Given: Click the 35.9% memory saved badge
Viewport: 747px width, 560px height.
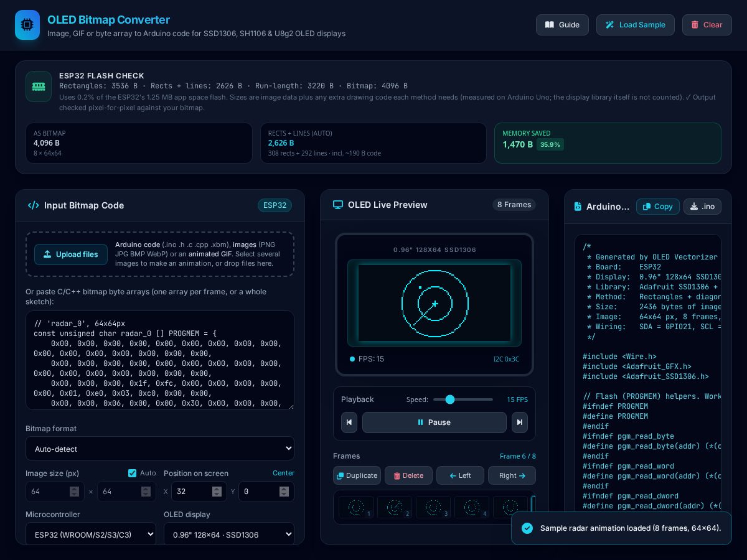Looking at the screenshot, I should (x=550, y=144).
